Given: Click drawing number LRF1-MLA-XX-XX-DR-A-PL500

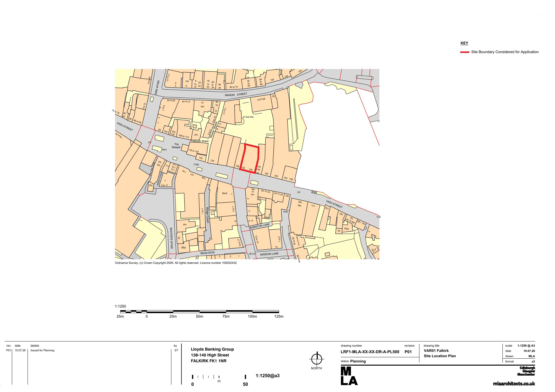Looking at the screenshot, I should 370,352.
